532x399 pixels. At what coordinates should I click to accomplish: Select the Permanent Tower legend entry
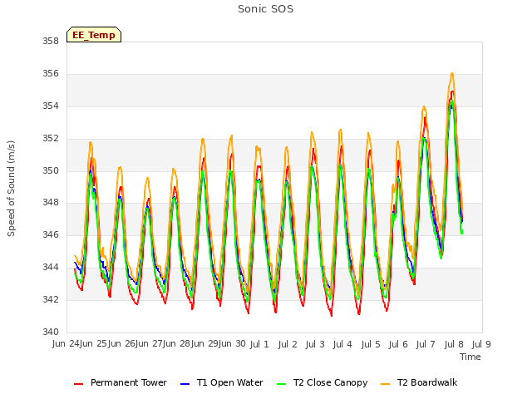pos(121,382)
